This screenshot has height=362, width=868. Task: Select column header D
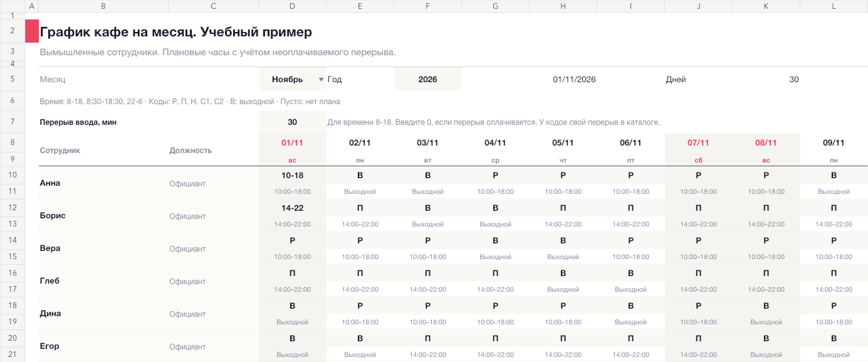(x=292, y=6)
